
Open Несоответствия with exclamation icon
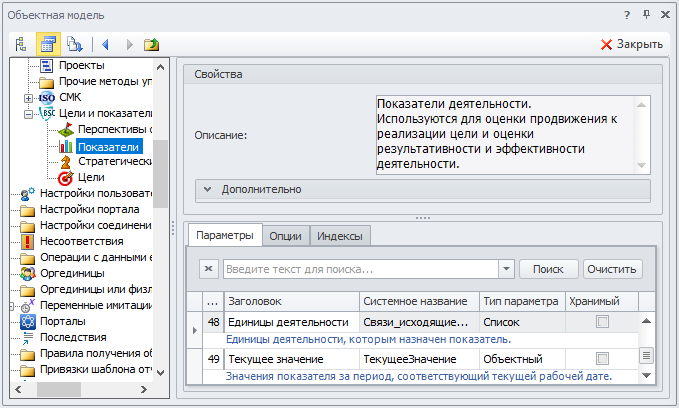click(x=28, y=241)
